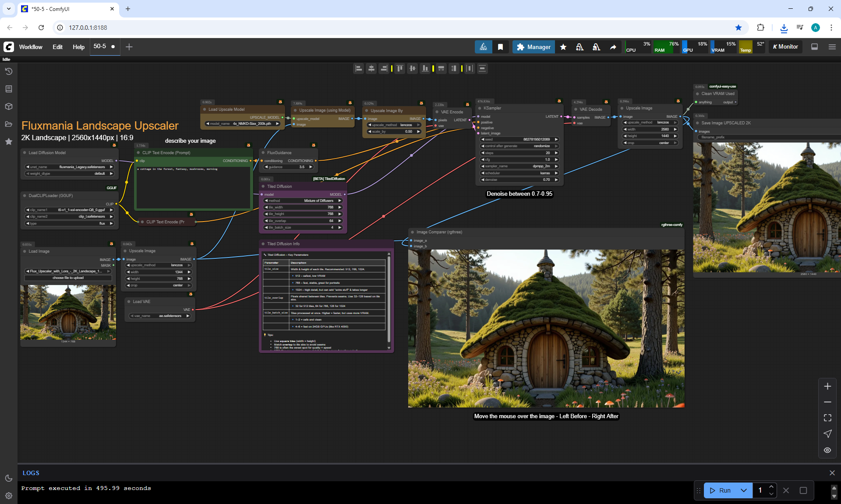Open the Workflow menu

(x=31, y=47)
